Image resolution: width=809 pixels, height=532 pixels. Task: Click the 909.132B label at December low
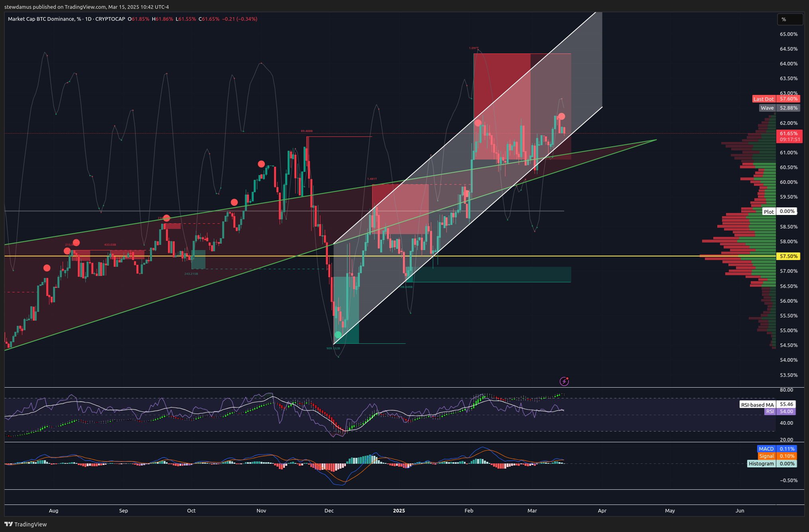(333, 348)
